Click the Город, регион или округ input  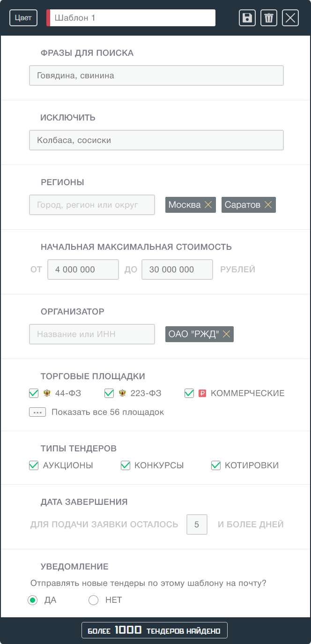point(92,205)
